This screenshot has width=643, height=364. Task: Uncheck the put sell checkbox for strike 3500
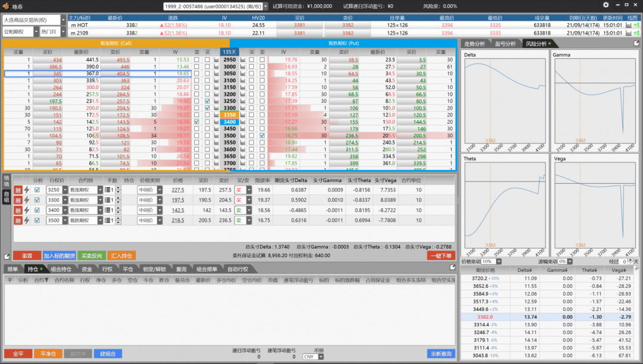[262, 136]
